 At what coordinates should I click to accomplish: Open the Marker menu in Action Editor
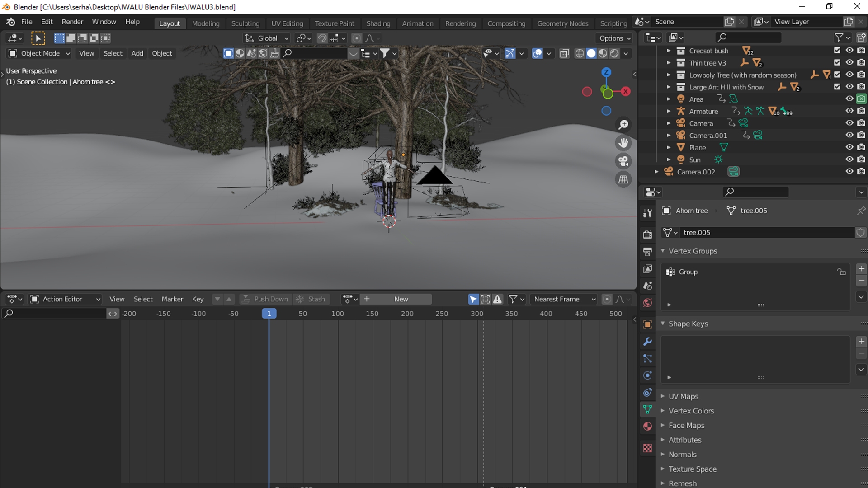click(172, 299)
